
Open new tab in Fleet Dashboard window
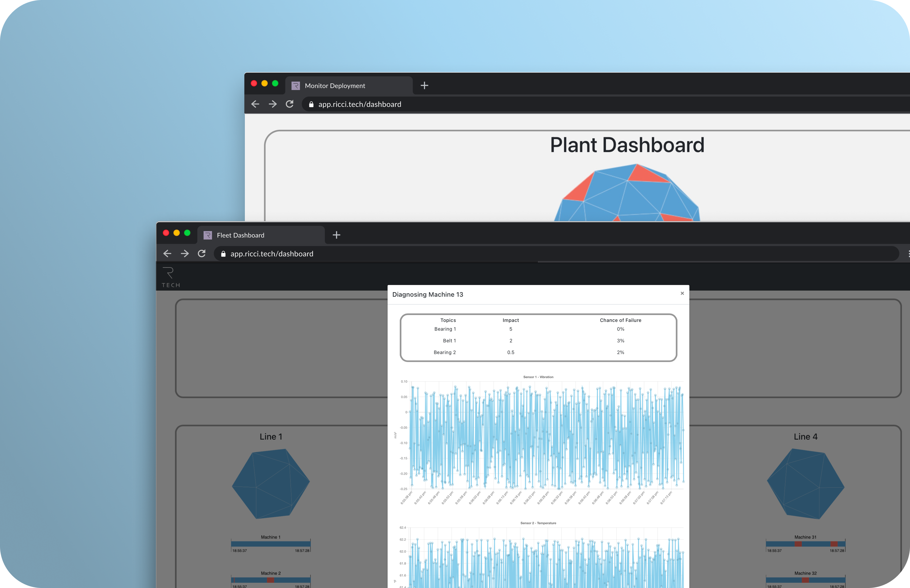(337, 235)
